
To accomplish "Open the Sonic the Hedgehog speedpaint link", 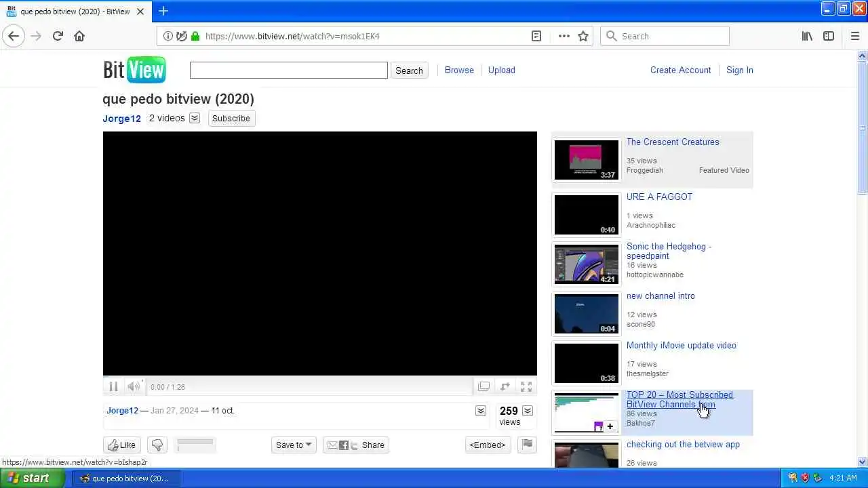I will (669, 251).
